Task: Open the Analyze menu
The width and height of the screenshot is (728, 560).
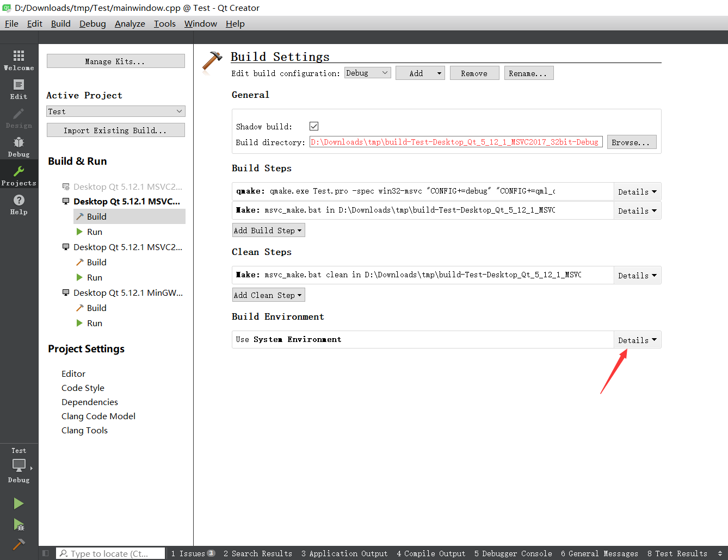Action: pos(130,23)
